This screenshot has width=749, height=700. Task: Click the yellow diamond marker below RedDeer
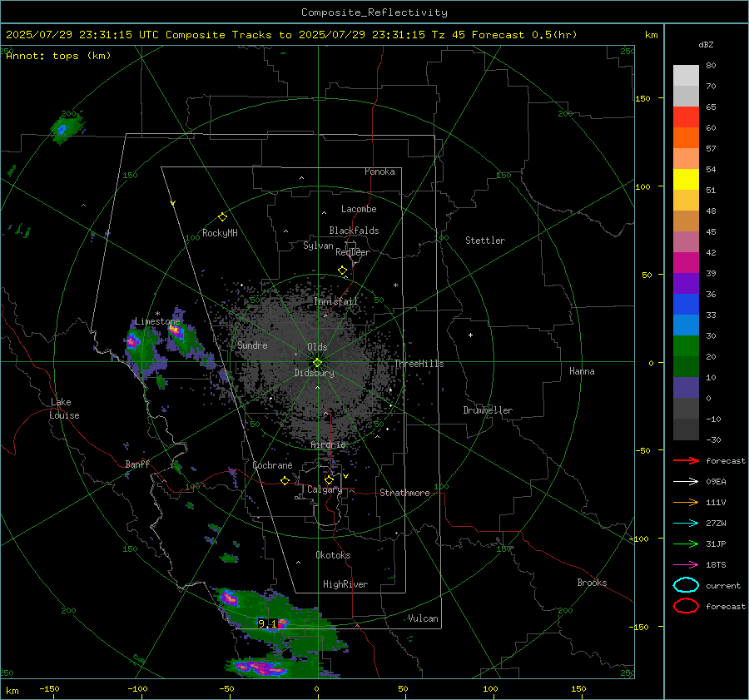point(342,270)
